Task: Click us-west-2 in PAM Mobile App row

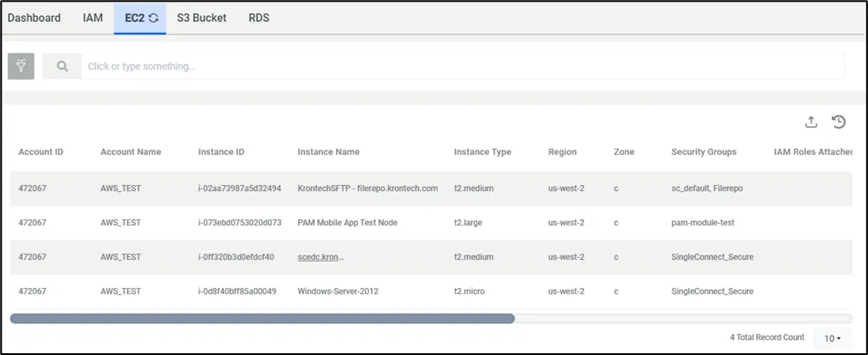Action: [x=566, y=223]
